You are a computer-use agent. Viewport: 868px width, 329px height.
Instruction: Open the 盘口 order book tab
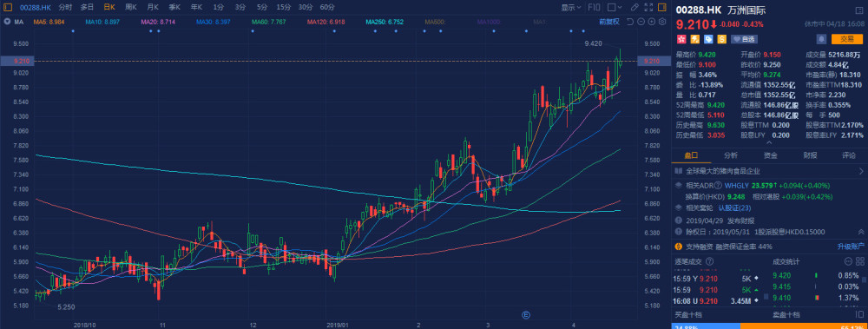691,155
